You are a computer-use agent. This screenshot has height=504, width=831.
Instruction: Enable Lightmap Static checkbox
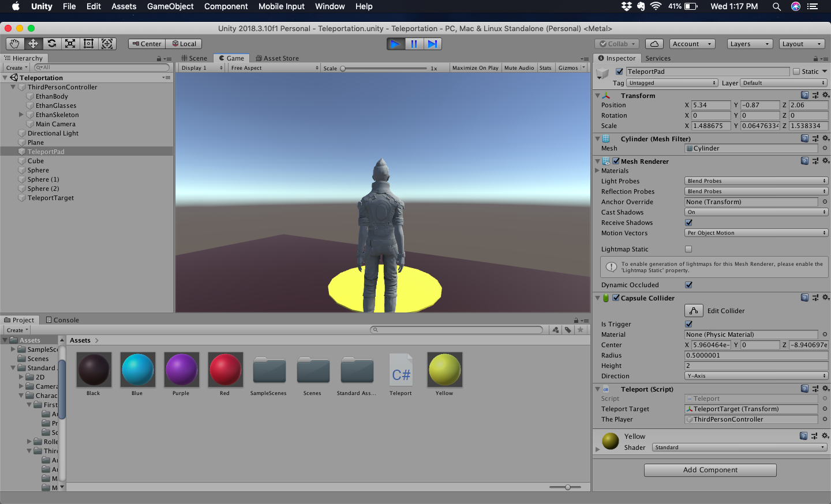pos(688,249)
